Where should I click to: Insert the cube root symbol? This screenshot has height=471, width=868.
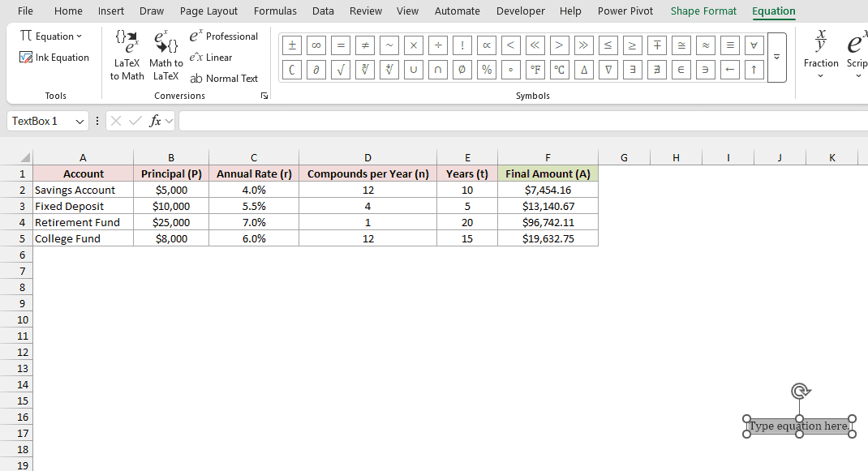pos(365,70)
